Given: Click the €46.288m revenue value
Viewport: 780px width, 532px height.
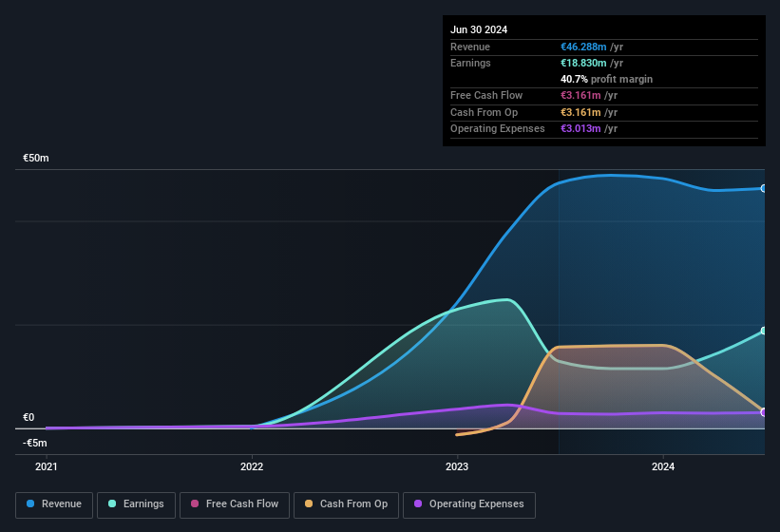Looking at the screenshot, I should pyautogui.click(x=583, y=47).
